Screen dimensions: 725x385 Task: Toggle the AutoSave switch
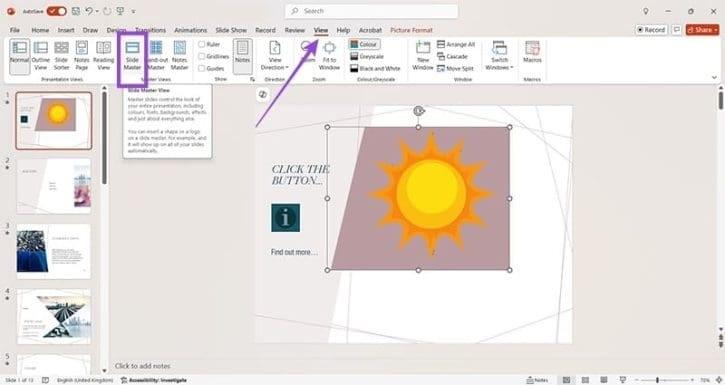coord(56,11)
